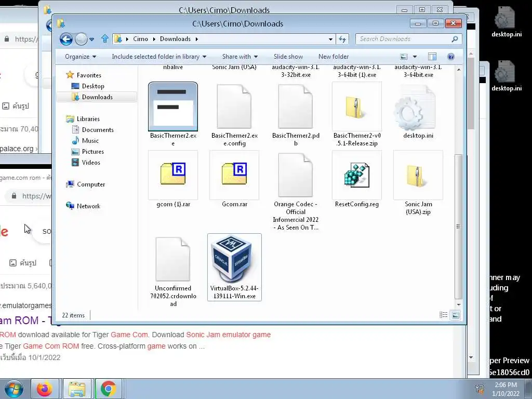Viewport: 532px width, 399px height.
Task: Open the Videos library
Action: click(x=90, y=163)
